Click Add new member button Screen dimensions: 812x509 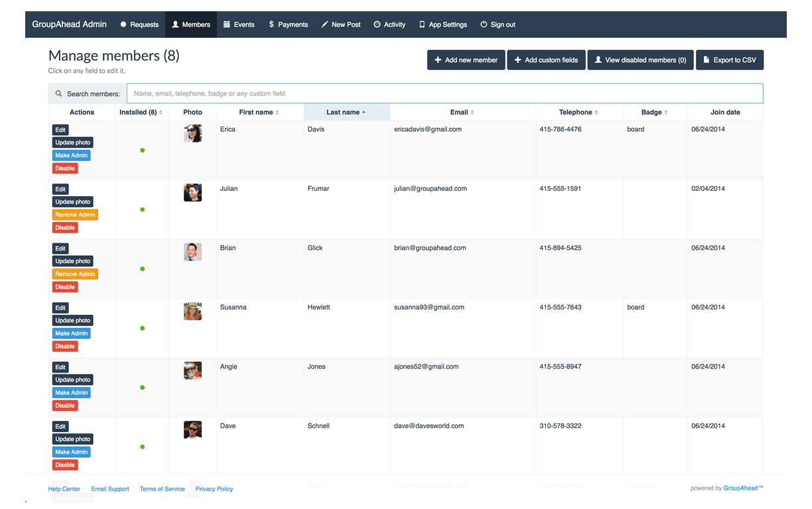(x=466, y=60)
